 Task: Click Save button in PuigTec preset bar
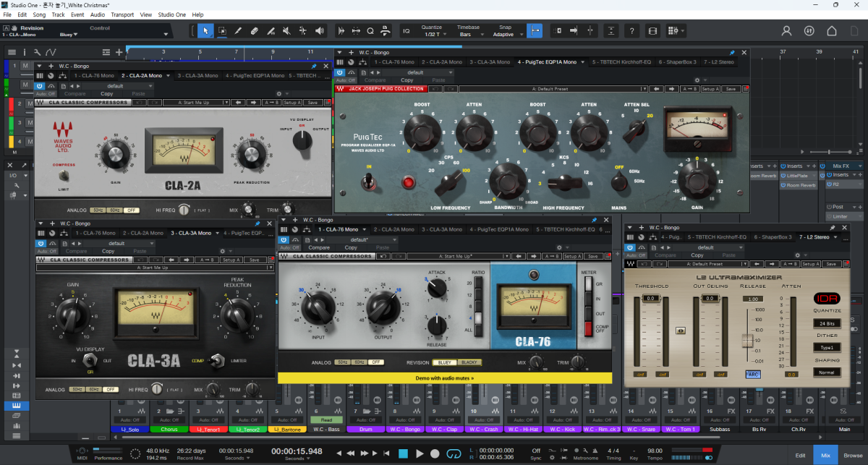click(x=731, y=89)
